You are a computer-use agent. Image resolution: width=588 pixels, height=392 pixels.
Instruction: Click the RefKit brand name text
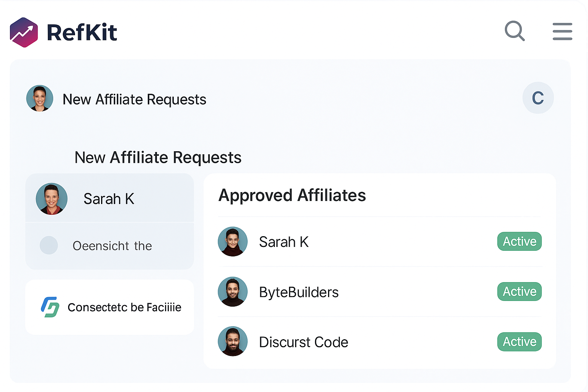82,33
